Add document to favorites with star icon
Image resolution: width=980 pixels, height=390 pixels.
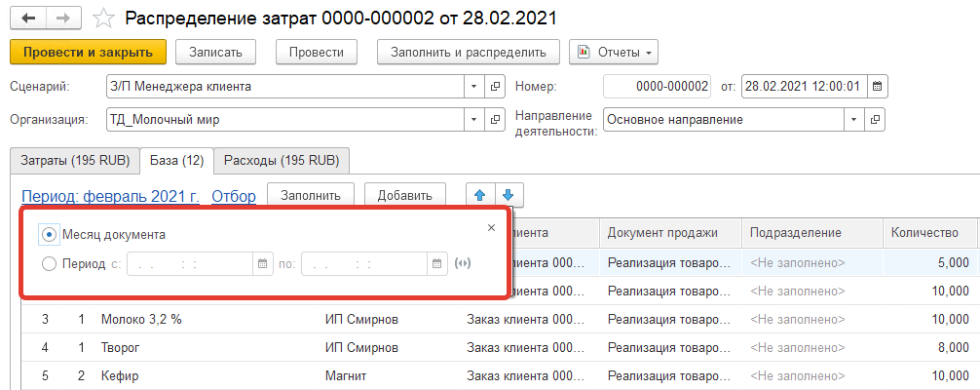(x=101, y=18)
